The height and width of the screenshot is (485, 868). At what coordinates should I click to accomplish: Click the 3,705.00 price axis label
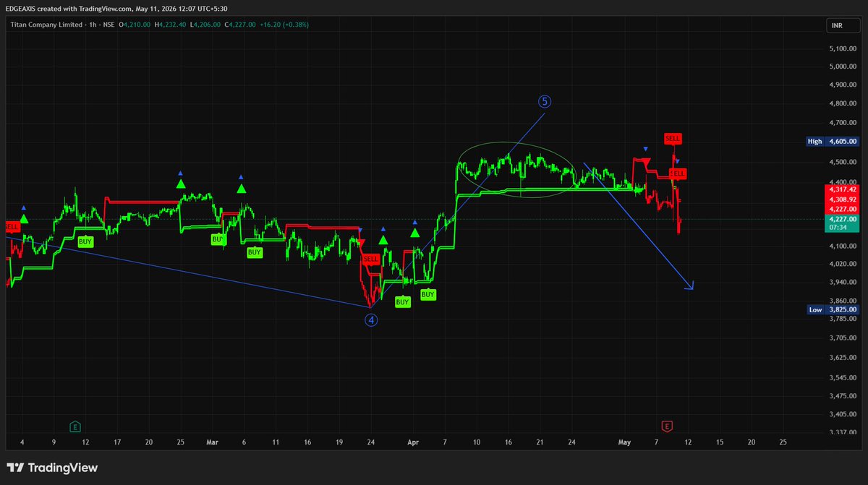click(x=843, y=338)
